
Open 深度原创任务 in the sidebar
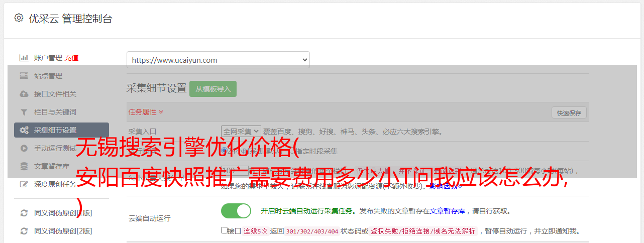55,184
